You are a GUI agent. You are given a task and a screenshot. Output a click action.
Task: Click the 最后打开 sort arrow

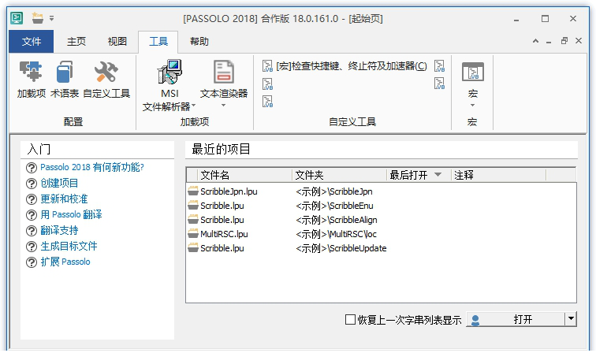[438, 175]
